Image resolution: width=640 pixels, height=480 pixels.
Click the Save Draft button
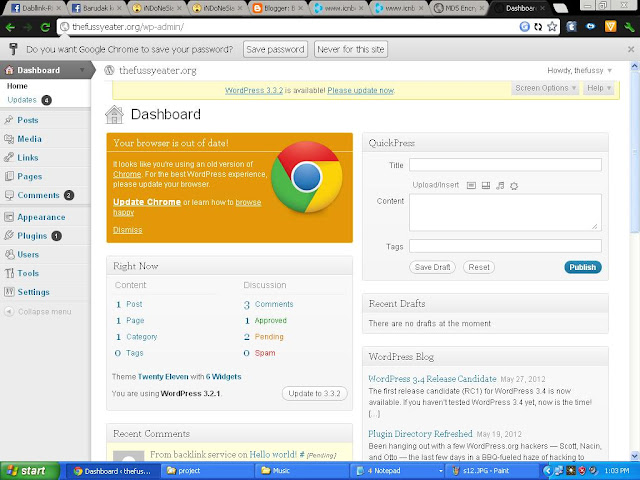pos(432,267)
